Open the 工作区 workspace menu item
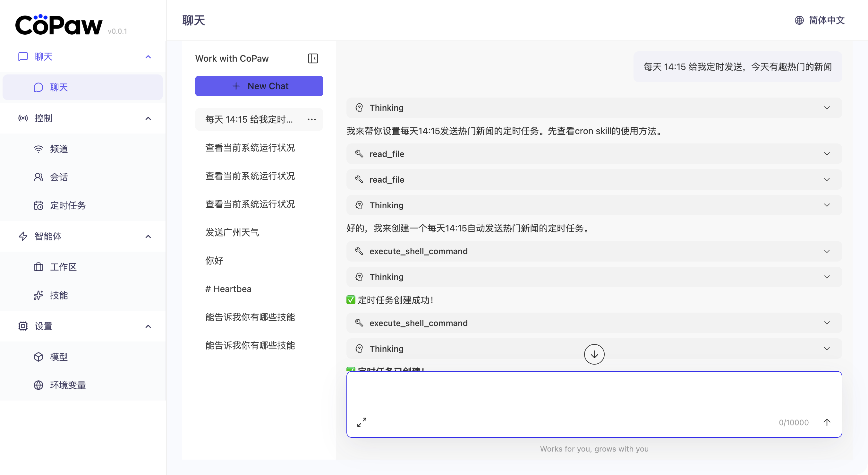 (x=63, y=267)
